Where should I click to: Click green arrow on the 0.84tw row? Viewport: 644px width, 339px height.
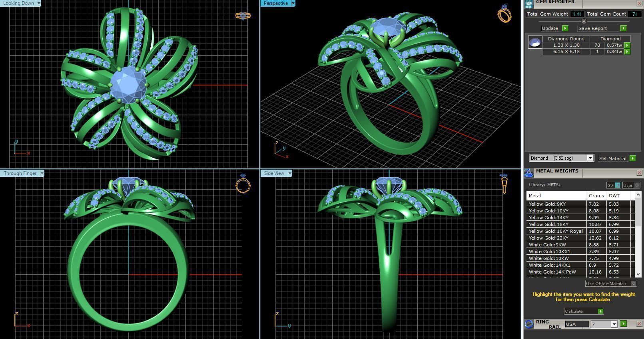[627, 52]
